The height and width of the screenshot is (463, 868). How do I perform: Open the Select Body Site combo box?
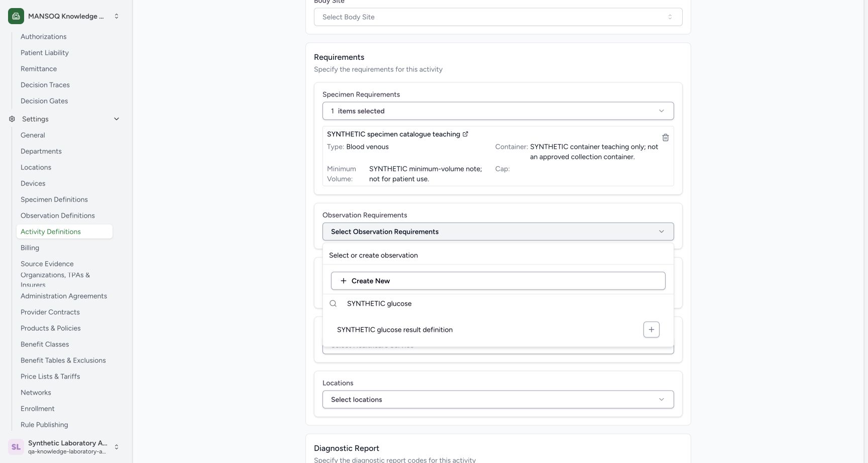click(x=498, y=17)
